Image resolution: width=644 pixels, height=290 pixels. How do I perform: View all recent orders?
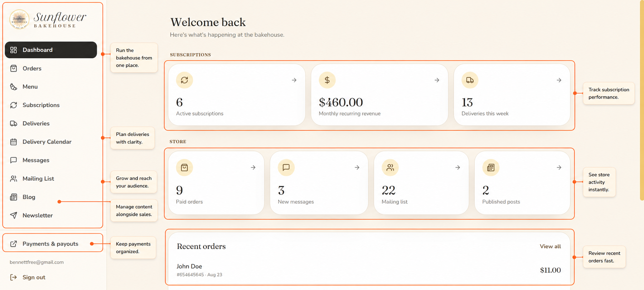550,247
